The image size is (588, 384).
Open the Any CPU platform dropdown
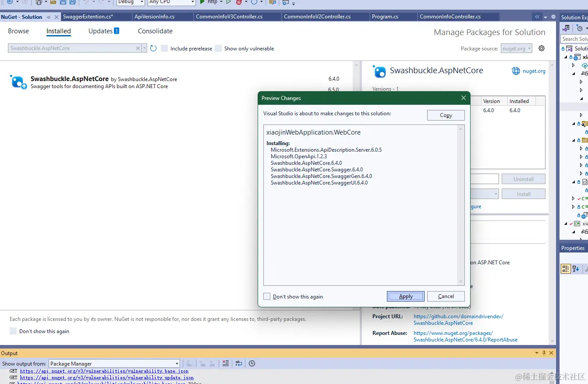[192, 2]
